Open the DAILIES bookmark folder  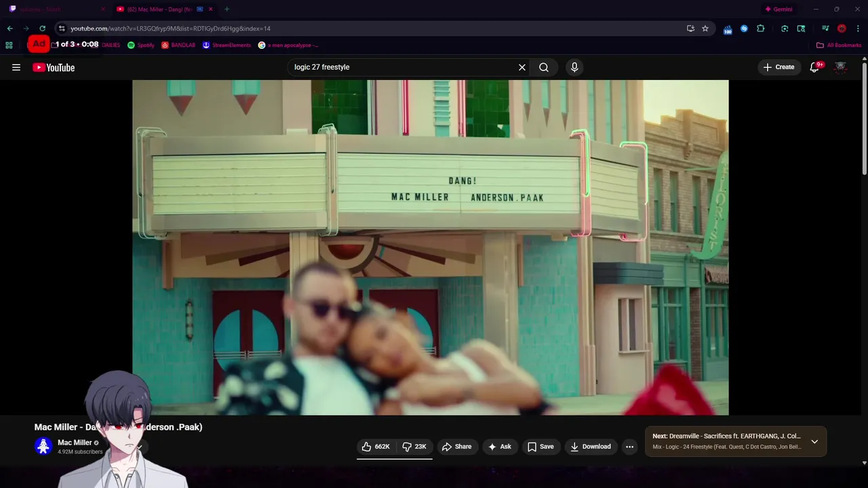click(111, 45)
